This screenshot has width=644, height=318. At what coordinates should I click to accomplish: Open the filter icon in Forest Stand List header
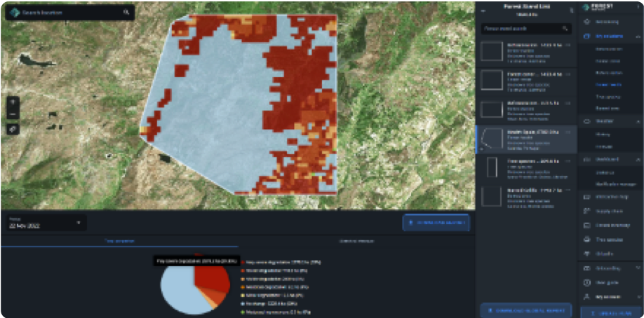(572, 12)
